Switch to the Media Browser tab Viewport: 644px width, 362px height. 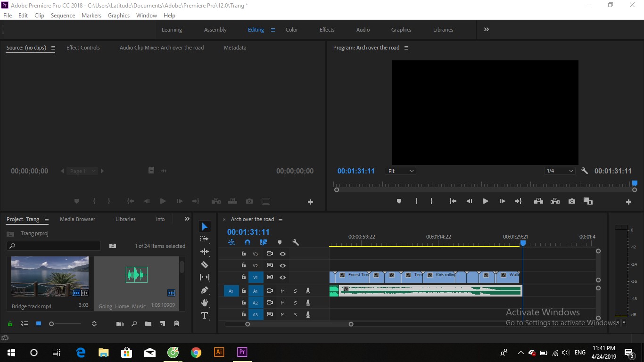[77, 219]
